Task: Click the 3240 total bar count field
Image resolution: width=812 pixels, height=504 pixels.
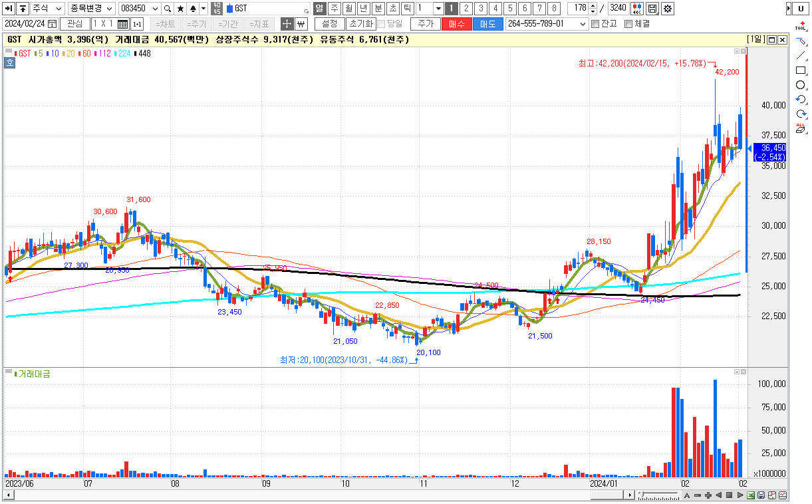Action: click(x=617, y=9)
